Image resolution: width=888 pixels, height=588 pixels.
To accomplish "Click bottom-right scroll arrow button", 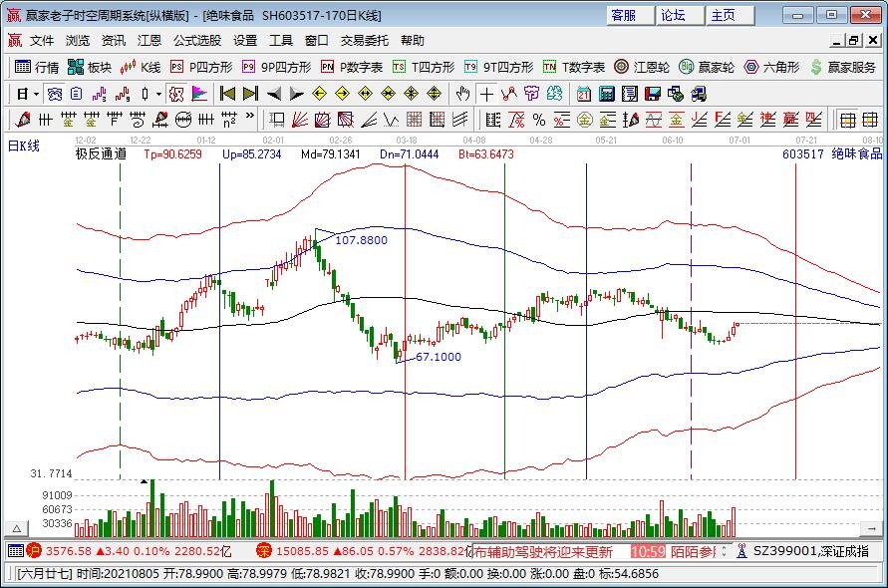I will coord(871,529).
